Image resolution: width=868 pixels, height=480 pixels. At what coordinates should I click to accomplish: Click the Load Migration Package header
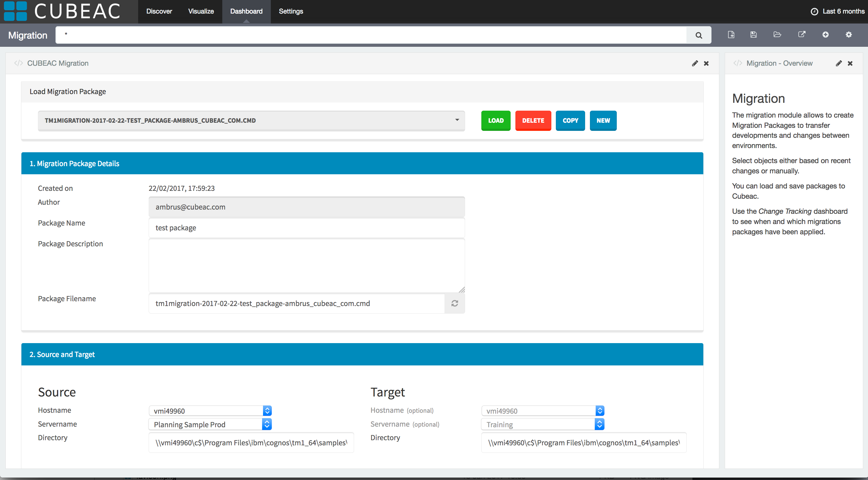tap(362, 92)
